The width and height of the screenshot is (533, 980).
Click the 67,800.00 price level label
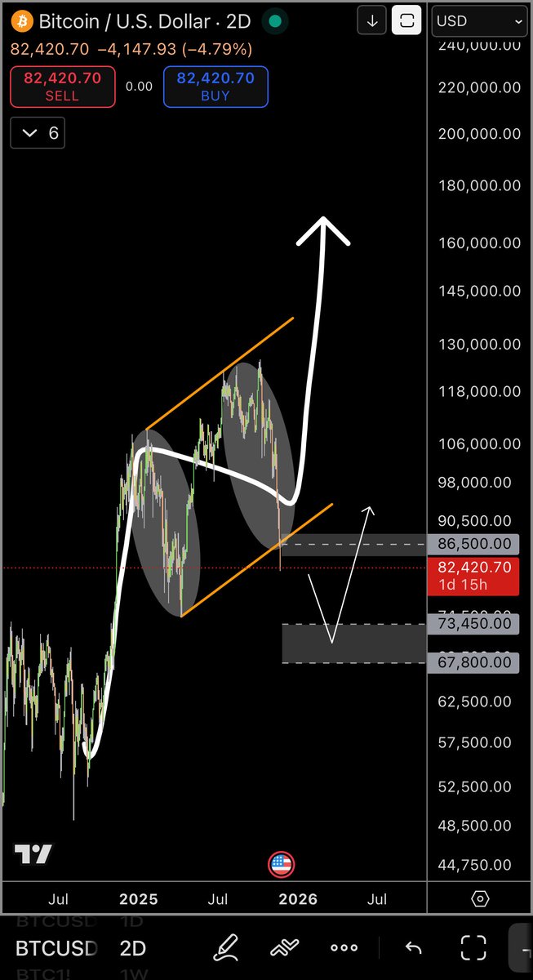coord(474,662)
